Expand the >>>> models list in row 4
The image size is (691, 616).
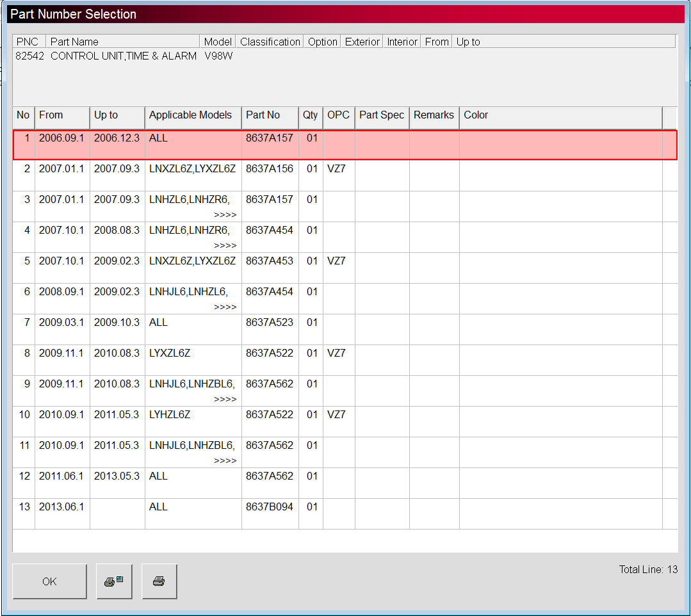click(225, 246)
